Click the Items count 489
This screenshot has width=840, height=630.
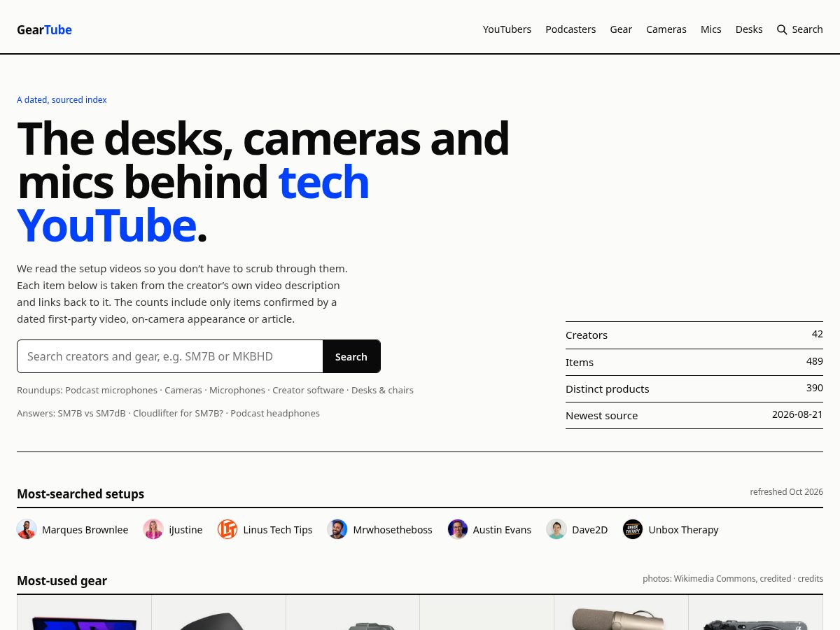[x=815, y=361]
